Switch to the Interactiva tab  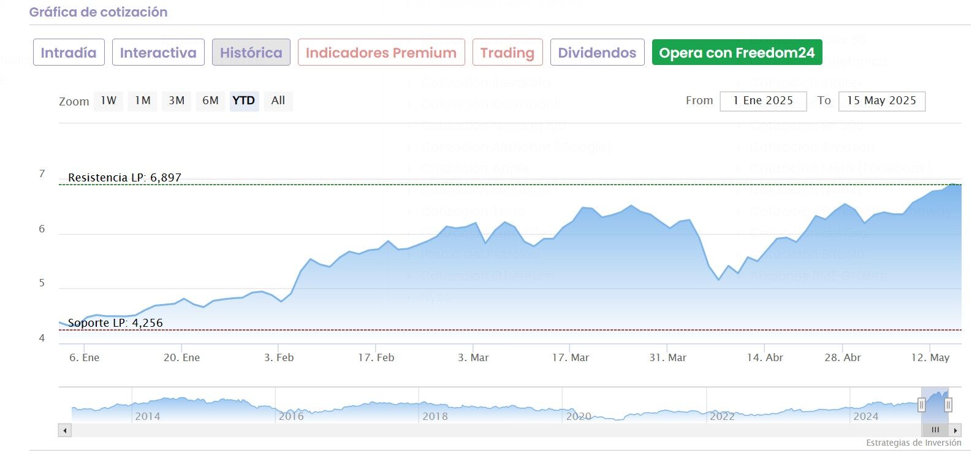(x=158, y=53)
